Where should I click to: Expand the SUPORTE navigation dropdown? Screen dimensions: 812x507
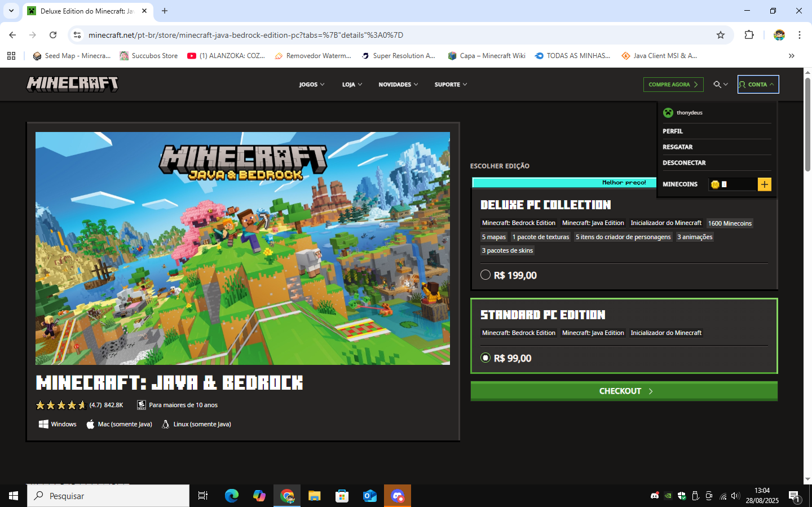(x=451, y=85)
